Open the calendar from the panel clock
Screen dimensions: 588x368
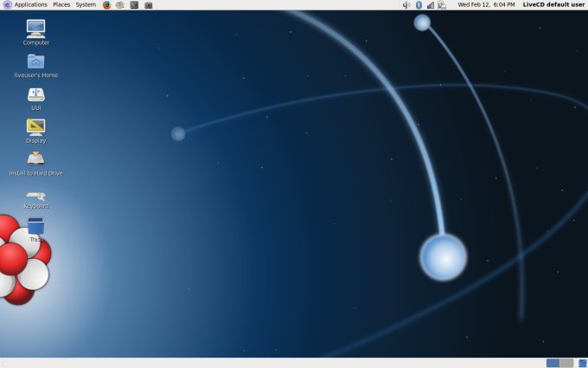click(486, 5)
